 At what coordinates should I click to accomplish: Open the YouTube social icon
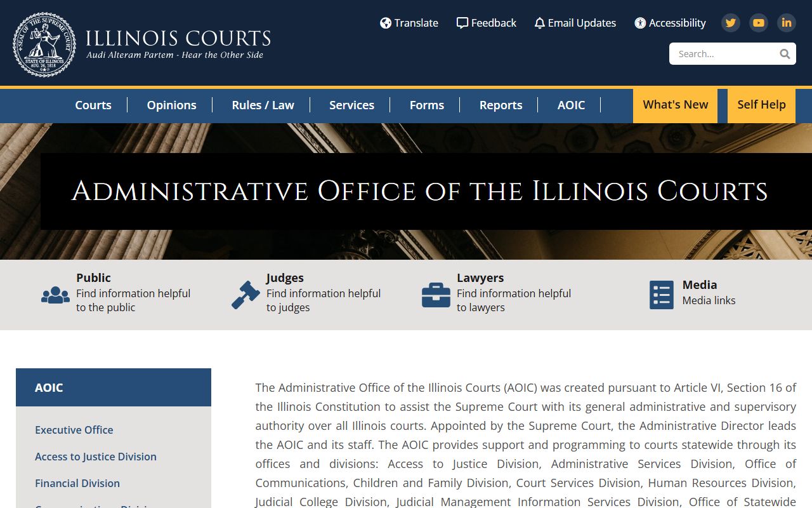759,23
